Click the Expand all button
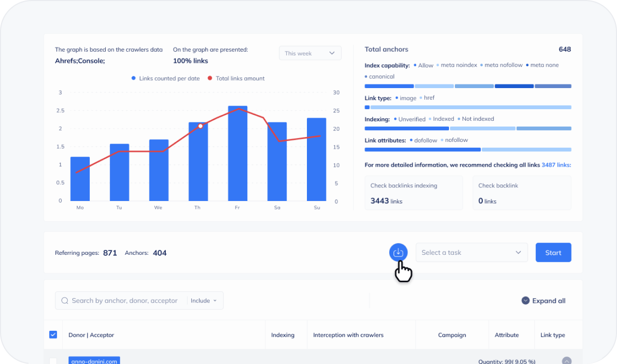 [544, 301]
